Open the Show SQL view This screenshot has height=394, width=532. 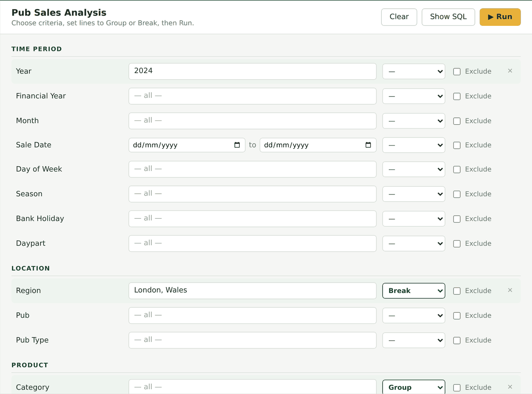point(448,17)
